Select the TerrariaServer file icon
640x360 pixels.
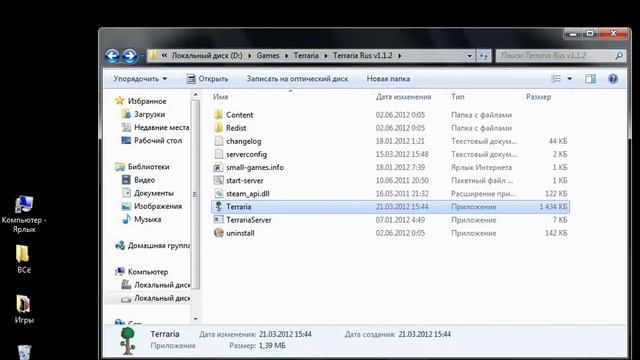(219, 220)
